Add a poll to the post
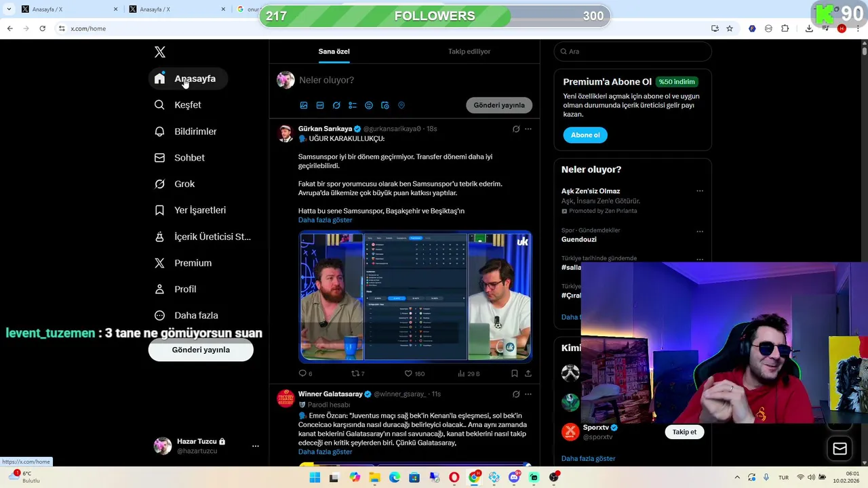The height and width of the screenshot is (488, 868). tap(353, 106)
